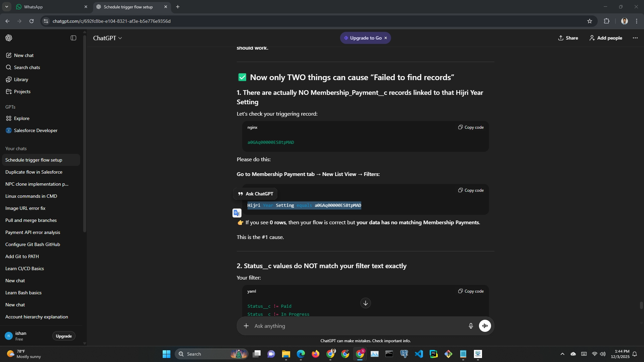Click the plus attach icon in composer
644x362 pixels.
pos(246,326)
